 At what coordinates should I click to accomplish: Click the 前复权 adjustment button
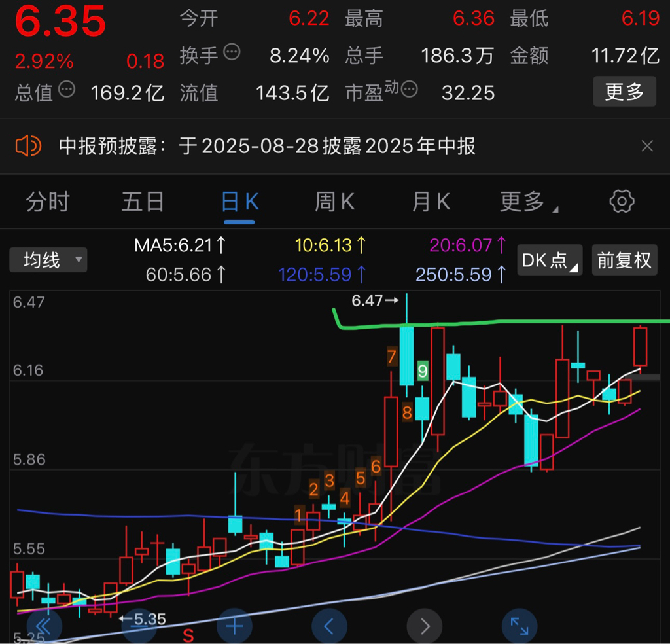pyautogui.click(x=624, y=260)
